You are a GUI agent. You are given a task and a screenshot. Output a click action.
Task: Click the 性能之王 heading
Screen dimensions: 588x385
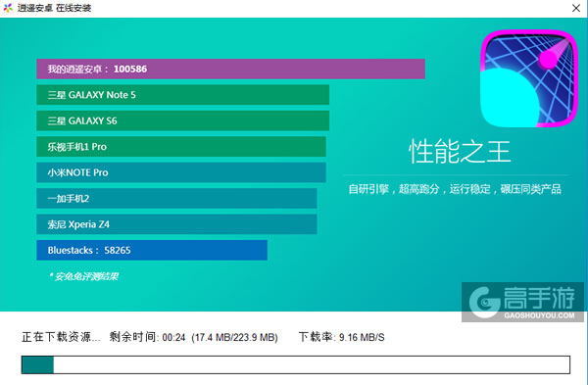[460, 152]
